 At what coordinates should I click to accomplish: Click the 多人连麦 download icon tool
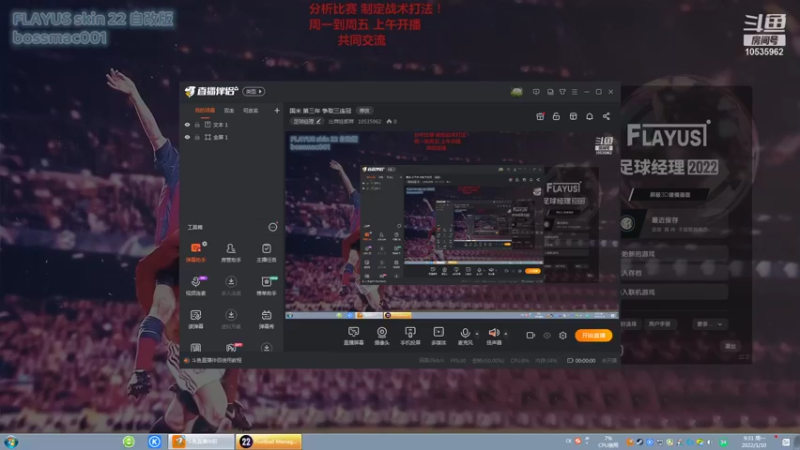click(x=231, y=286)
